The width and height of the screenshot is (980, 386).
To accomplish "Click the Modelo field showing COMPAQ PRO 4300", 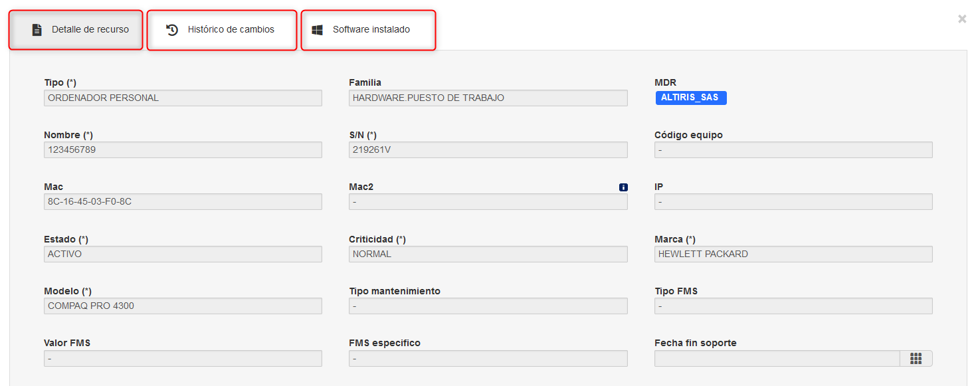I will pos(183,306).
